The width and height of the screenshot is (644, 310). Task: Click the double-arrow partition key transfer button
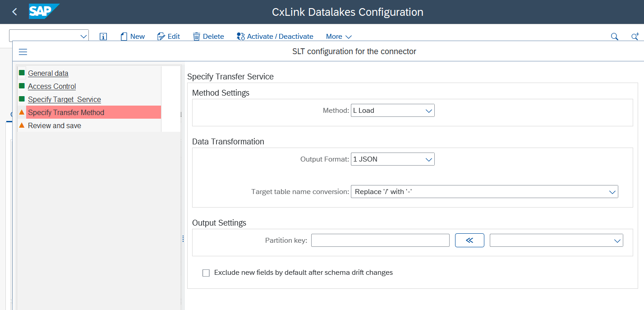pos(469,240)
